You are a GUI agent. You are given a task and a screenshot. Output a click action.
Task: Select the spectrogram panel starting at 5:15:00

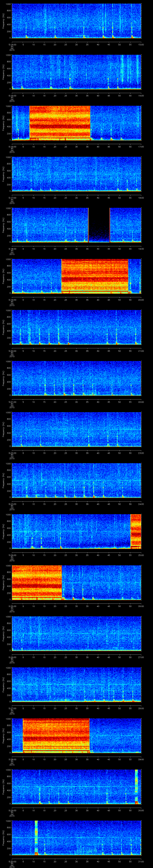pyautogui.click(x=77, y=72)
